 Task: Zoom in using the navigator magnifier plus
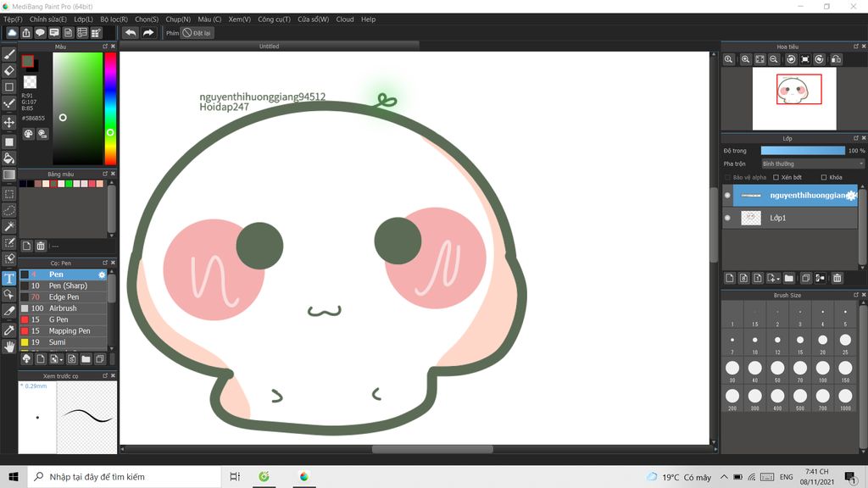coord(746,59)
